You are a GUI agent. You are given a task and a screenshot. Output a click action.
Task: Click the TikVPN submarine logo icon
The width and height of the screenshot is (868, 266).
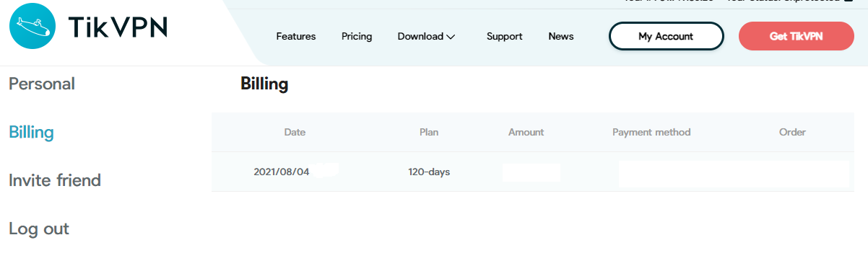(x=32, y=25)
